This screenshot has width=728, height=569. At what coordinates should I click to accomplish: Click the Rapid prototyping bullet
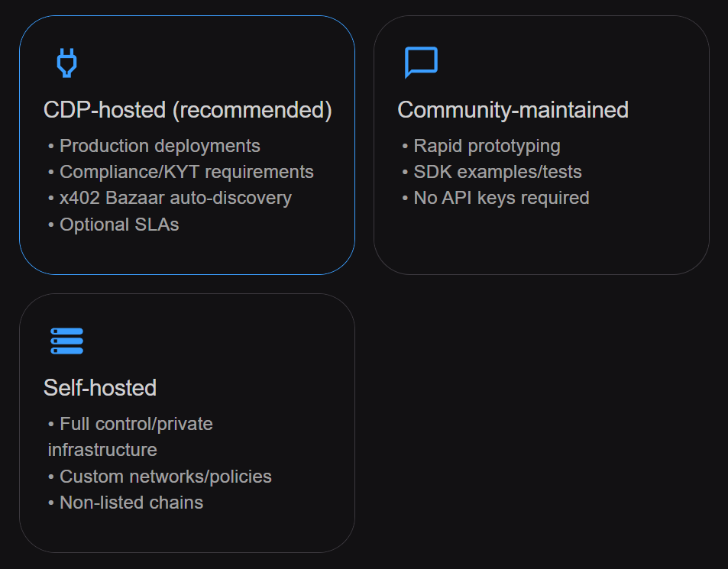pyautogui.click(x=487, y=146)
